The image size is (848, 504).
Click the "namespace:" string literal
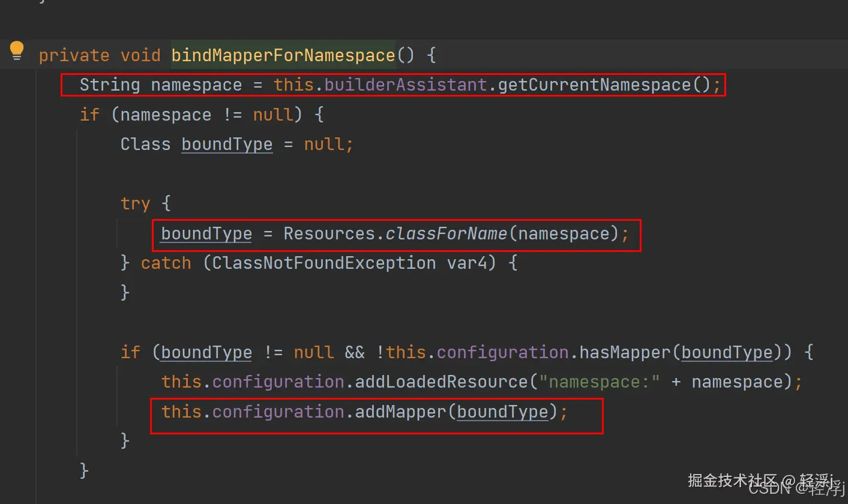600,382
